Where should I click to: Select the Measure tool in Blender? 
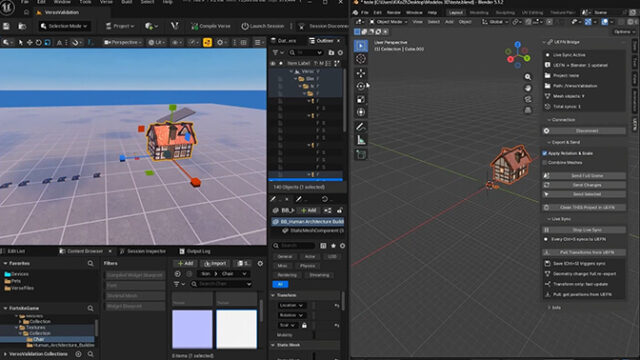(x=361, y=140)
